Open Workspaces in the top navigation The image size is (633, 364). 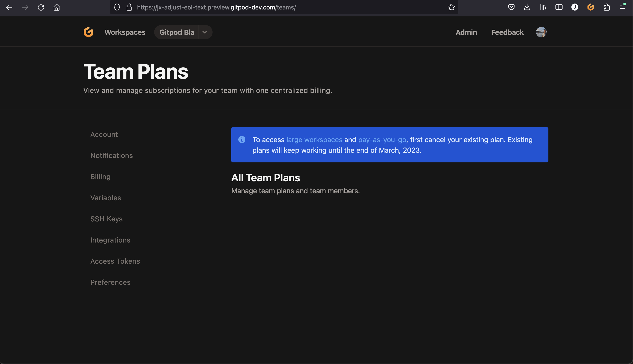[x=125, y=32]
